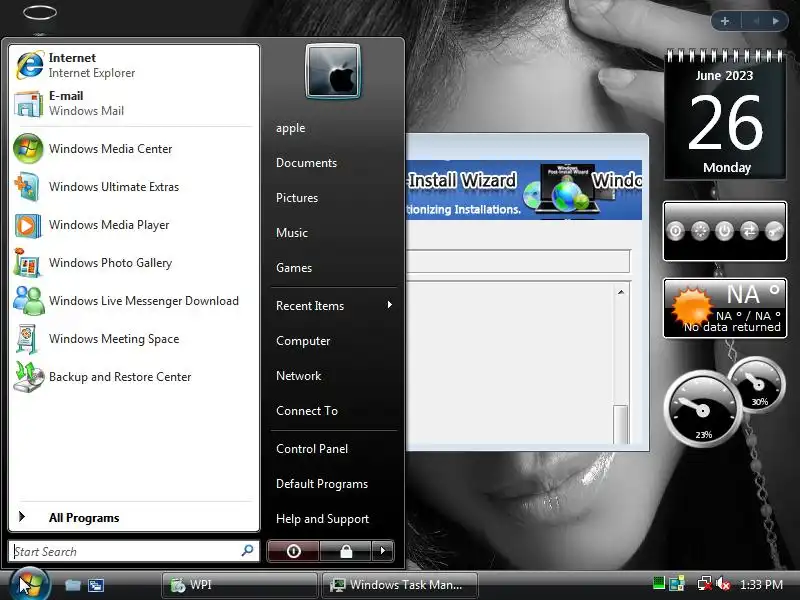Click the Windows Start orb
Screen dimensions: 800x600
[30, 584]
